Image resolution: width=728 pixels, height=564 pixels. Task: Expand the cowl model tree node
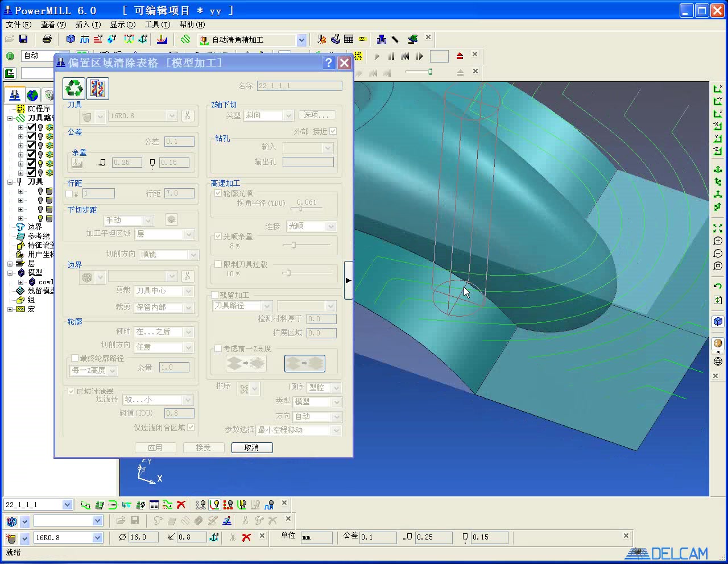coord(21,282)
